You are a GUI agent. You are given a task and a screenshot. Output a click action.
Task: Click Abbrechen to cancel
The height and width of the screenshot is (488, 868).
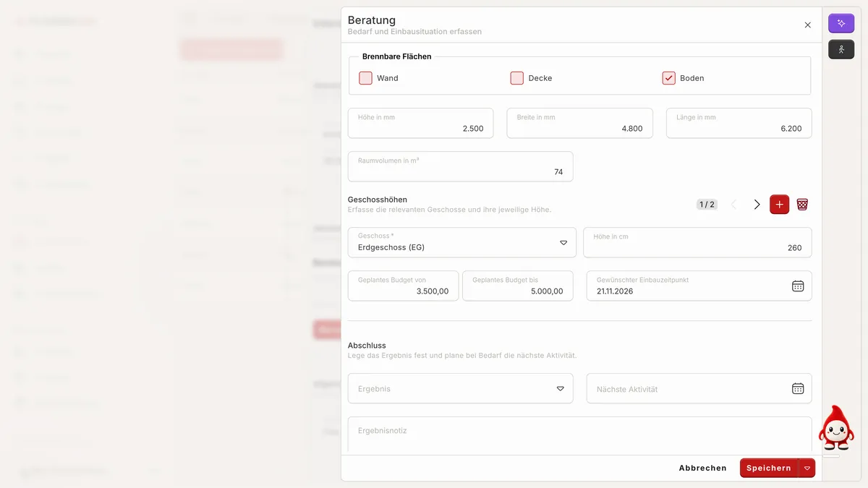coord(702,468)
